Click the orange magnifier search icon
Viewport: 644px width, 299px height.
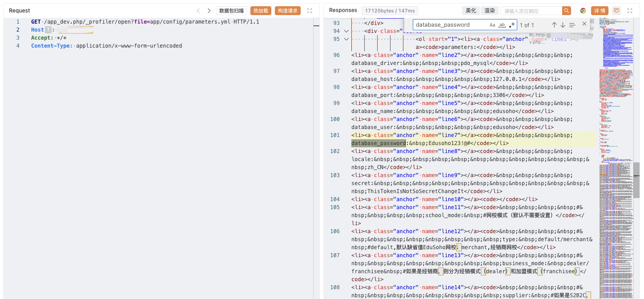567,11
